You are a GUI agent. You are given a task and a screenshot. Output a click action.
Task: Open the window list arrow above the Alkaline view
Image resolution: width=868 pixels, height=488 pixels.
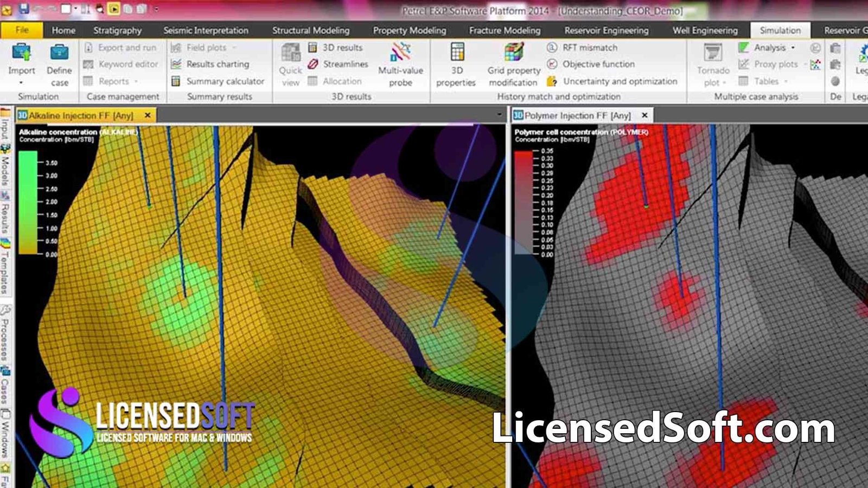[x=500, y=114]
